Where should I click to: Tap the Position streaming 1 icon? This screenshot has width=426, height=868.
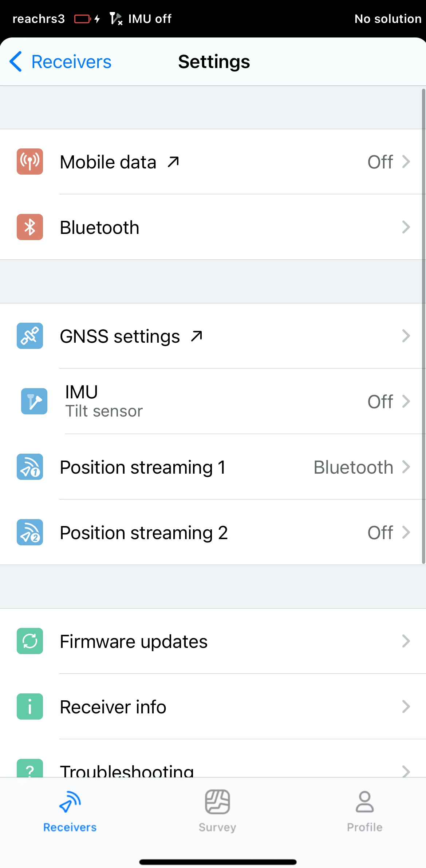[x=30, y=467]
